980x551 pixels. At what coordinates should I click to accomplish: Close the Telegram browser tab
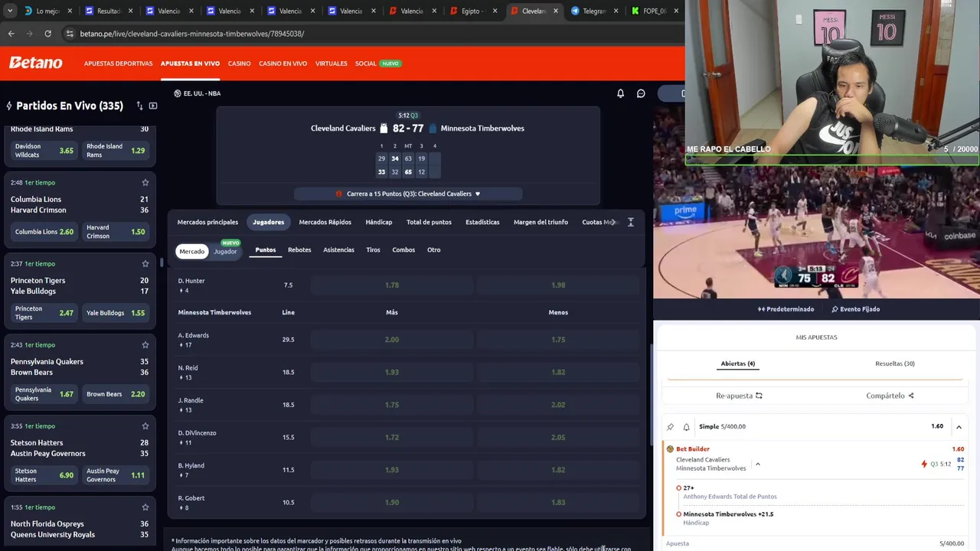tap(616, 11)
